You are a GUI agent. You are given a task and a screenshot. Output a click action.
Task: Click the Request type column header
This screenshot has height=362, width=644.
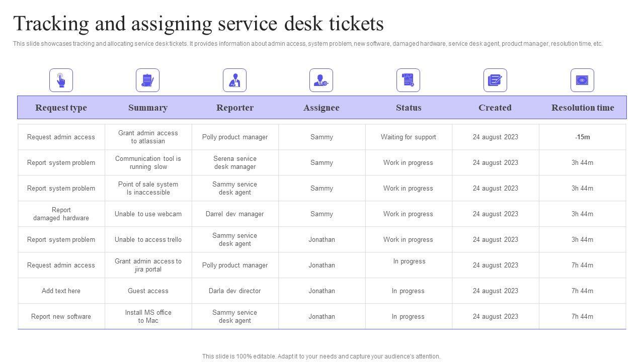pyautogui.click(x=61, y=108)
